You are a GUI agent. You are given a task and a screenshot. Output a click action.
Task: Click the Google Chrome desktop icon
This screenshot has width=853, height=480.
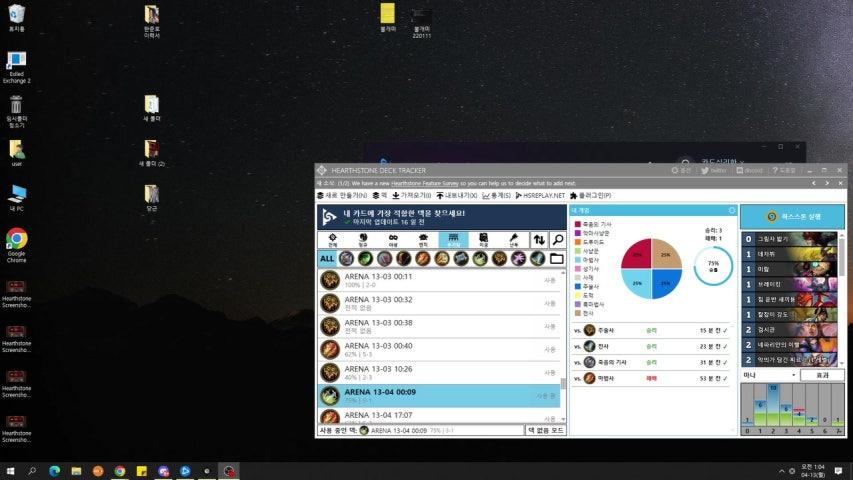(16, 239)
